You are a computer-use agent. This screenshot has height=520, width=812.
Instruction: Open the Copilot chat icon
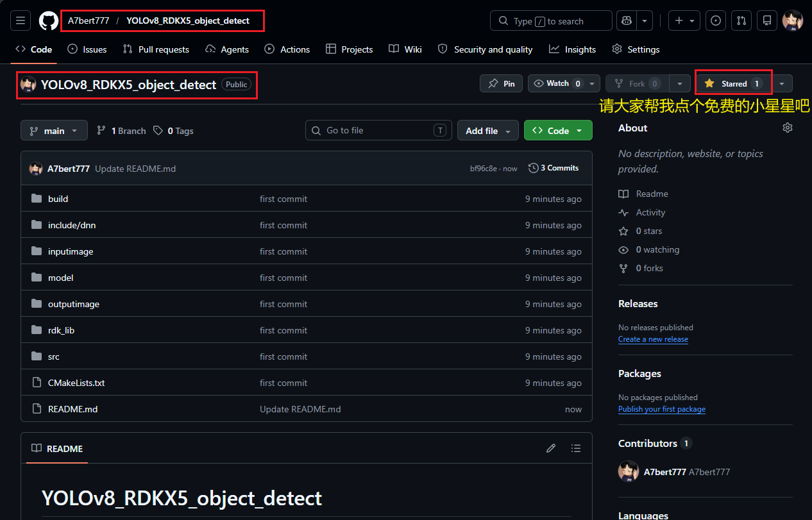626,21
